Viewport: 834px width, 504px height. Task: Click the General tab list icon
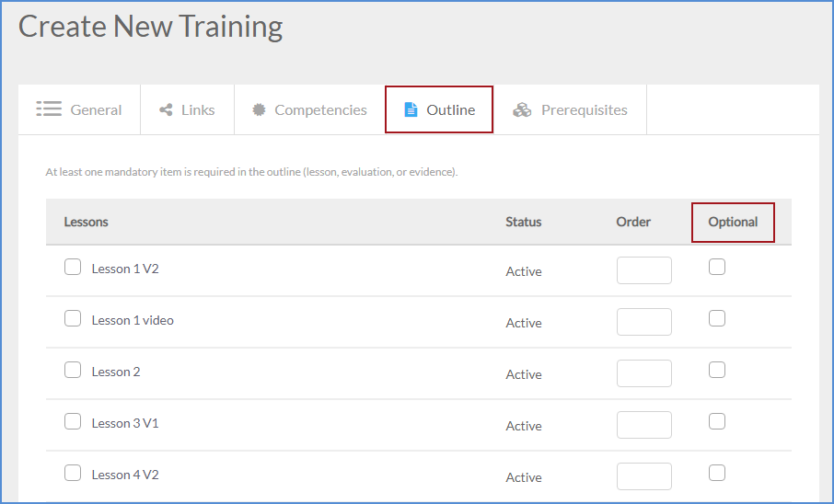49,109
